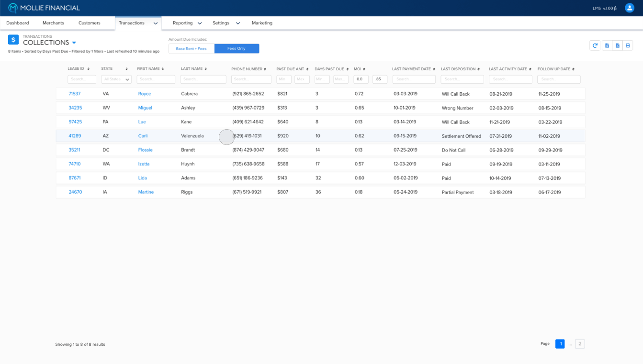643x364 pixels.
Task: Export the table to Excel file
Action: point(607,45)
